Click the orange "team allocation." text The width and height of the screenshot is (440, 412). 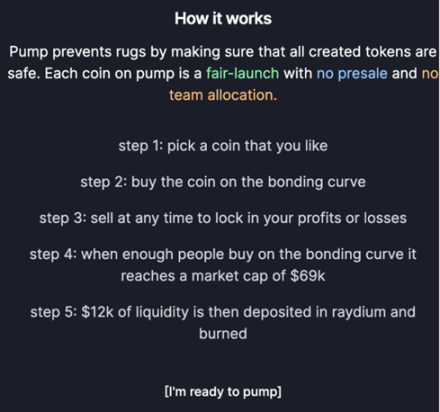[223, 95]
